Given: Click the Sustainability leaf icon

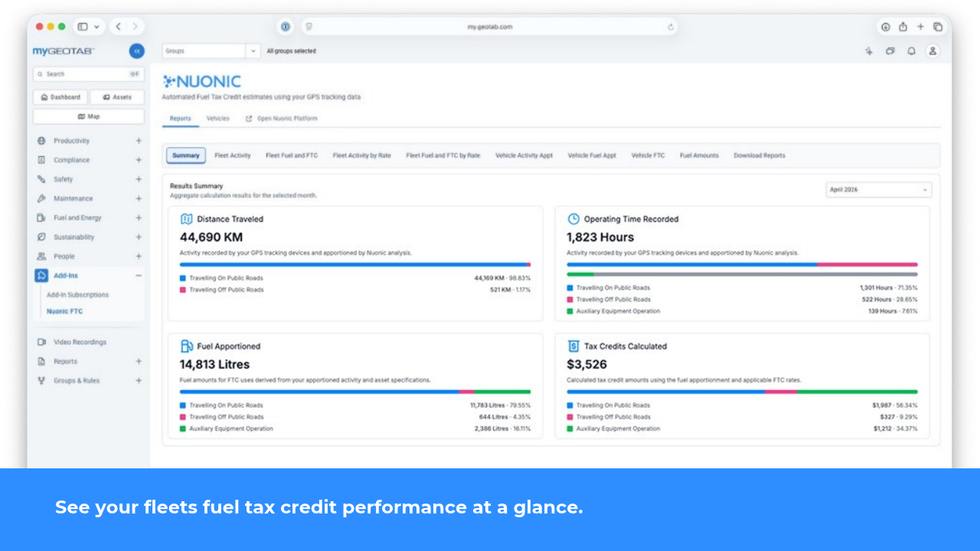Looking at the screenshot, I should point(41,237).
